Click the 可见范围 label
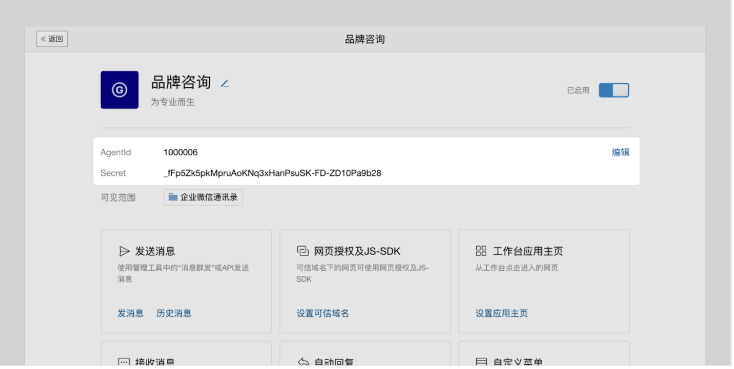Viewport: 734px width, 369px height. point(118,198)
